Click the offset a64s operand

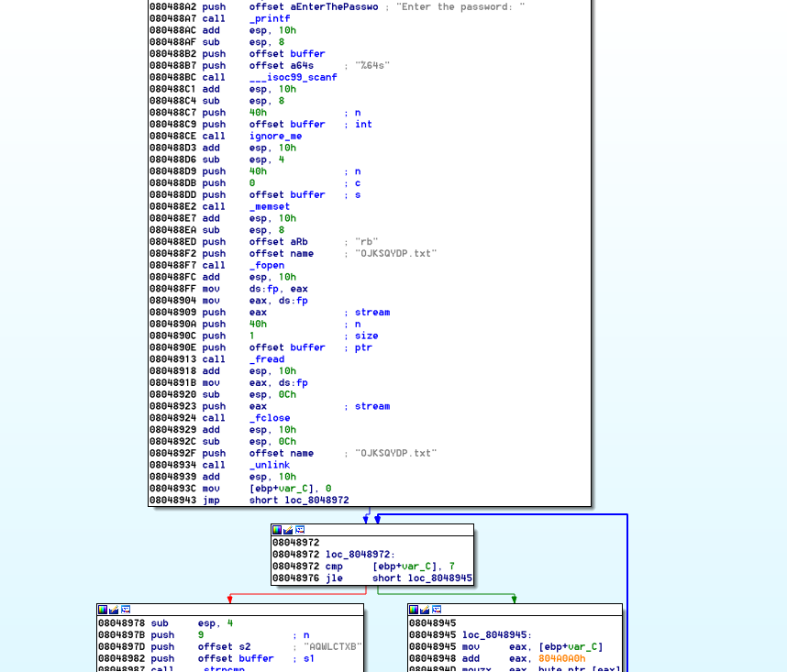coord(281,66)
